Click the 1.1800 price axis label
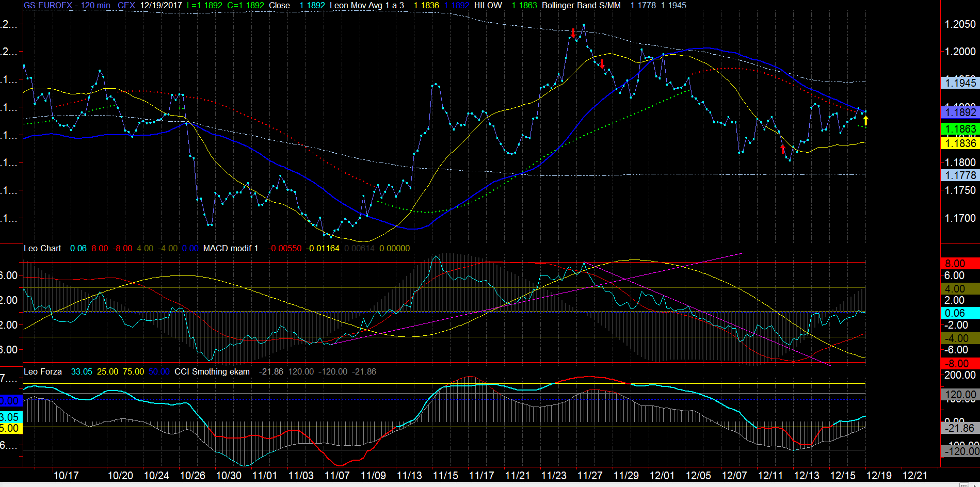This screenshot has width=980, height=487. tap(960, 163)
